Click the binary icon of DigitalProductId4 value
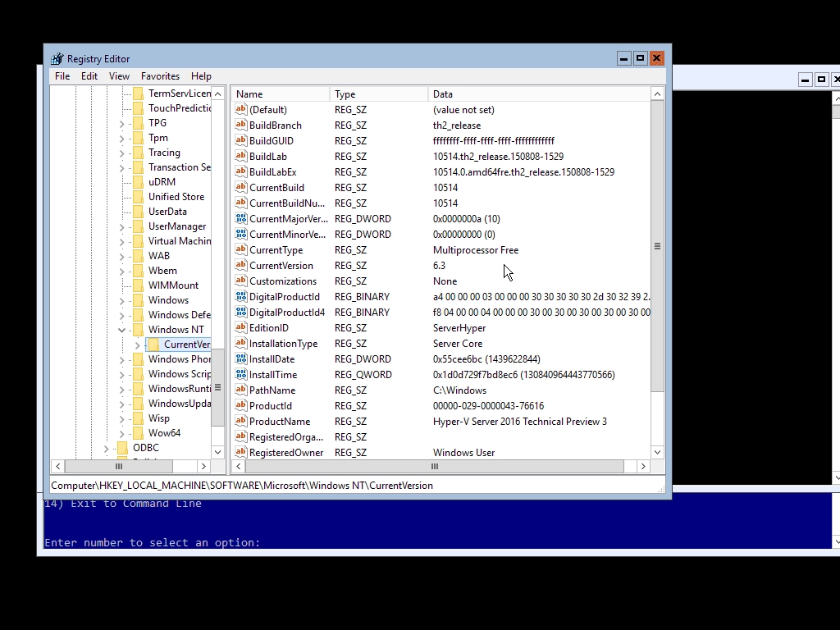 (241, 312)
